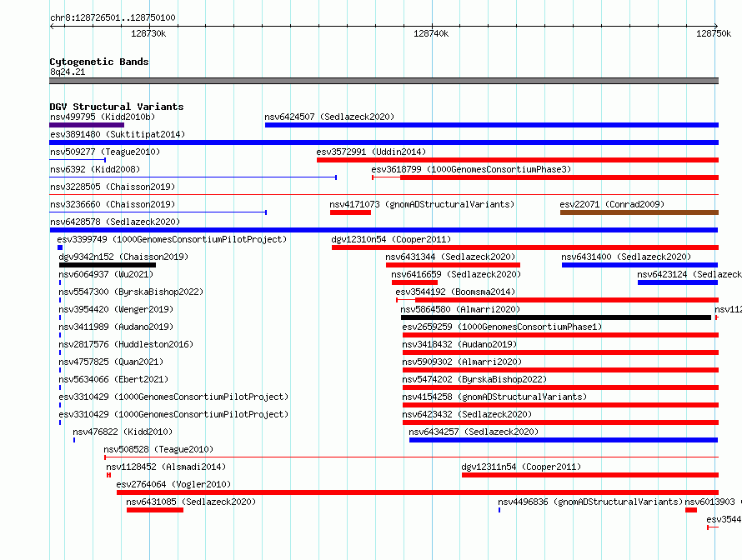Screen dimensions: 742x560
Task: Open nsv508528 (Teague2010) label
Action: [158, 449]
